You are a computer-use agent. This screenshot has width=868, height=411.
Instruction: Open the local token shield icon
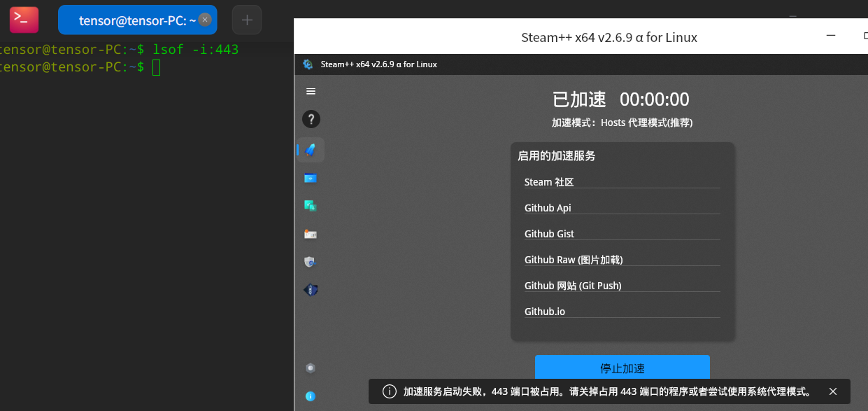(311, 261)
